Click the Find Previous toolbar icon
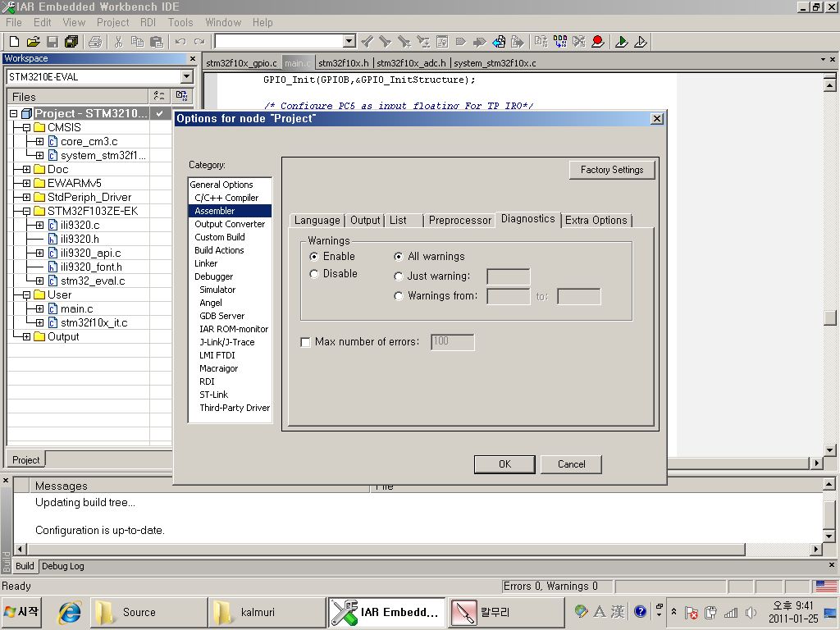 [x=367, y=41]
